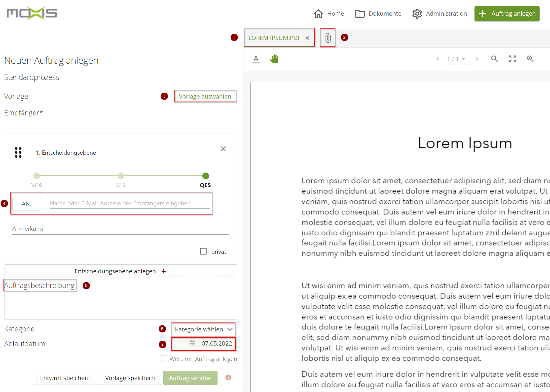Zoom out of the PDF preview

click(494, 59)
